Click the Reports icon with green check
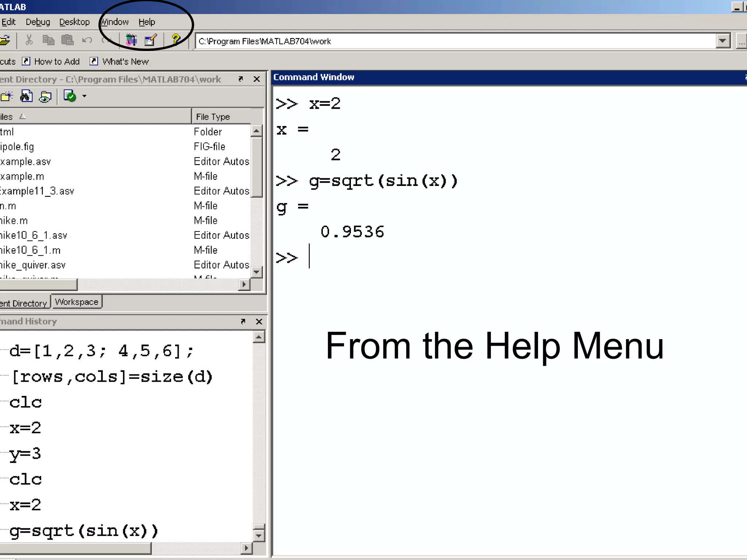 pos(70,96)
